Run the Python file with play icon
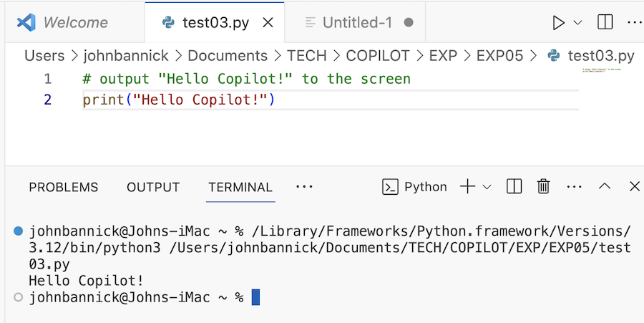This screenshot has width=644, height=323. coord(558,23)
